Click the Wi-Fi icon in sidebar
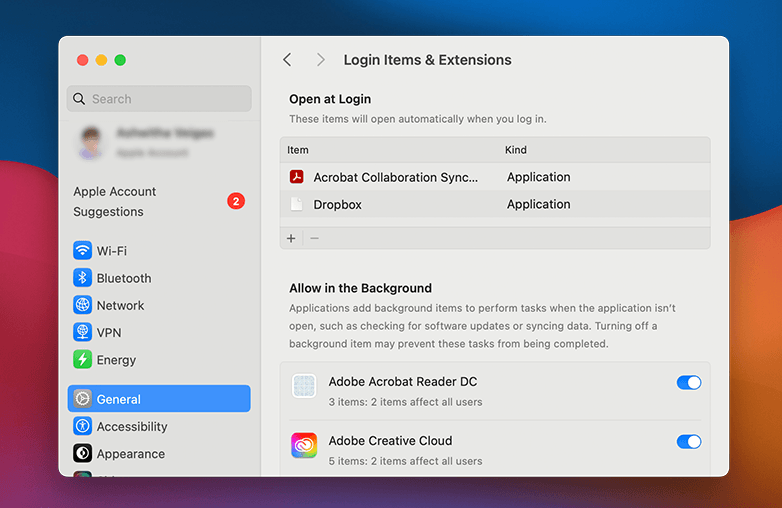Screen dimensions: 782x508 (82, 250)
